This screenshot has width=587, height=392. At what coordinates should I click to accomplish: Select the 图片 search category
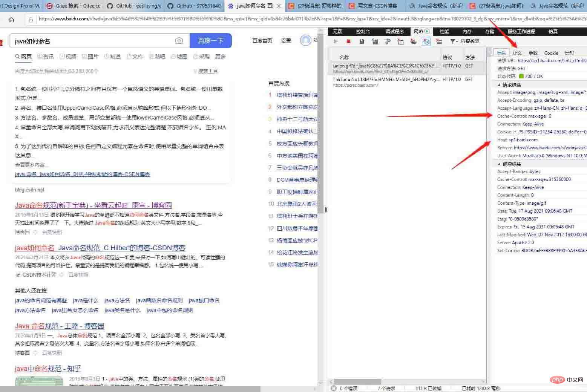[90, 57]
